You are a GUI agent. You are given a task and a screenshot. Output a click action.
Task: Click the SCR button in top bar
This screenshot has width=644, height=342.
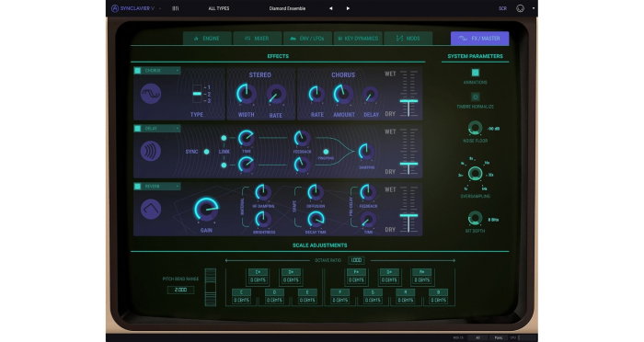coord(502,8)
